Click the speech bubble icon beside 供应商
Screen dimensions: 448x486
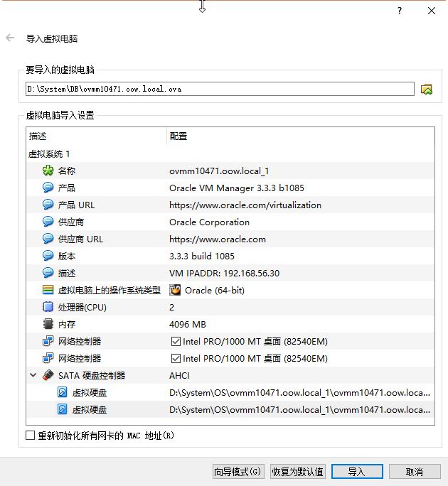[x=48, y=222]
